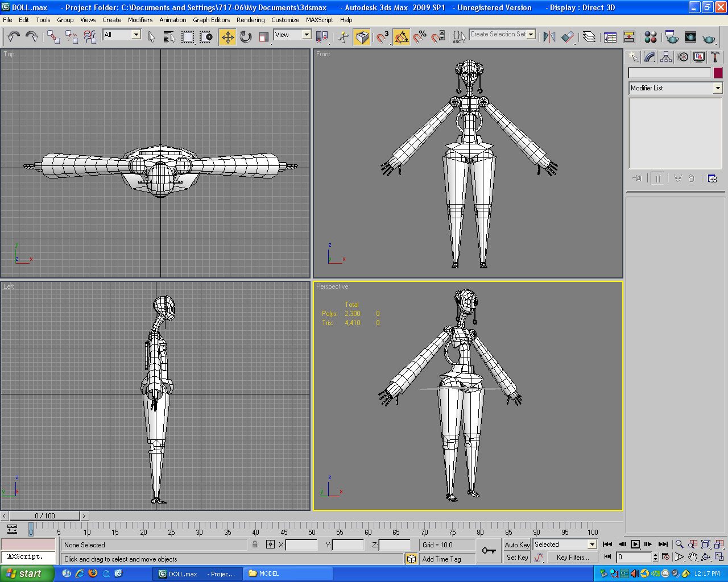Toggle Auto Key button
The height and width of the screenshot is (582, 728).
coord(517,544)
